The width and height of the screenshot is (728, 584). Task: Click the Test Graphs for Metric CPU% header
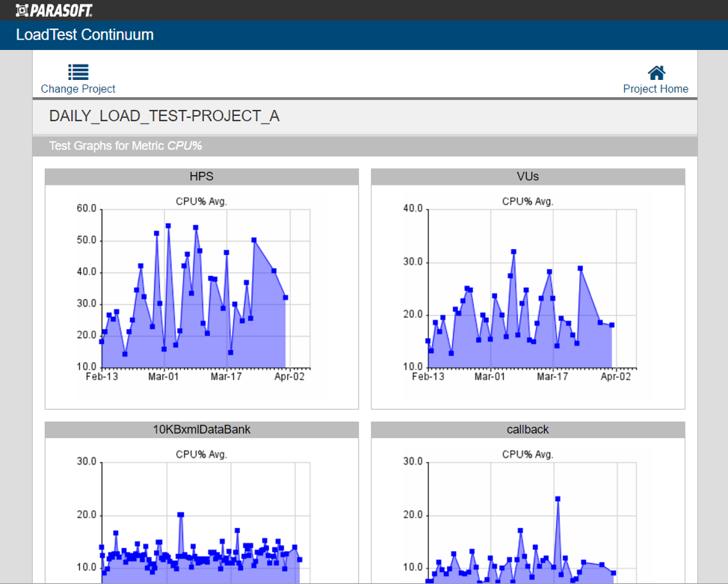(x=126, y=146)
